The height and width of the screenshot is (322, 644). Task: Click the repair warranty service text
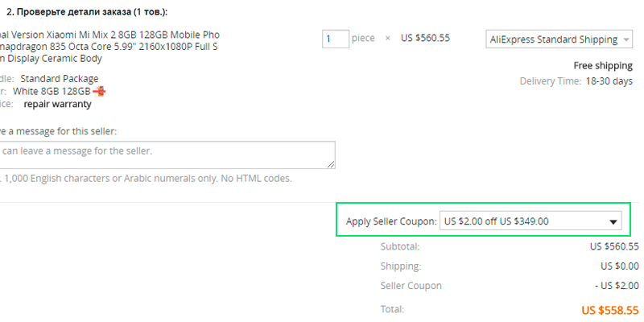click(x=57, y=104)
